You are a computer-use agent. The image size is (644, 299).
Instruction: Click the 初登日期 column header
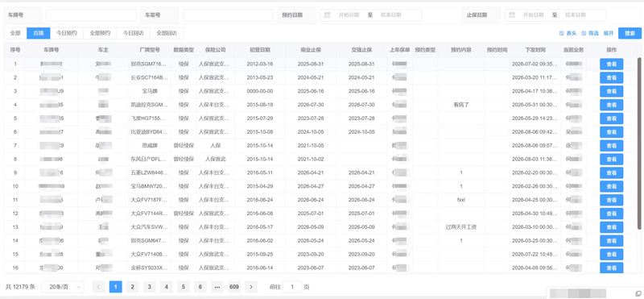(x=260, y=50)
